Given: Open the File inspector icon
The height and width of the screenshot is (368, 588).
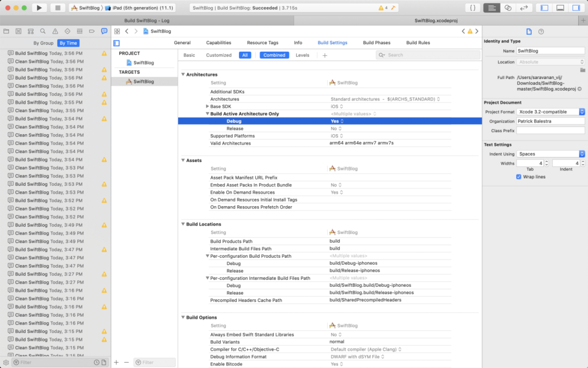Looking at the screenshot, I should click(x=529, y=32).
